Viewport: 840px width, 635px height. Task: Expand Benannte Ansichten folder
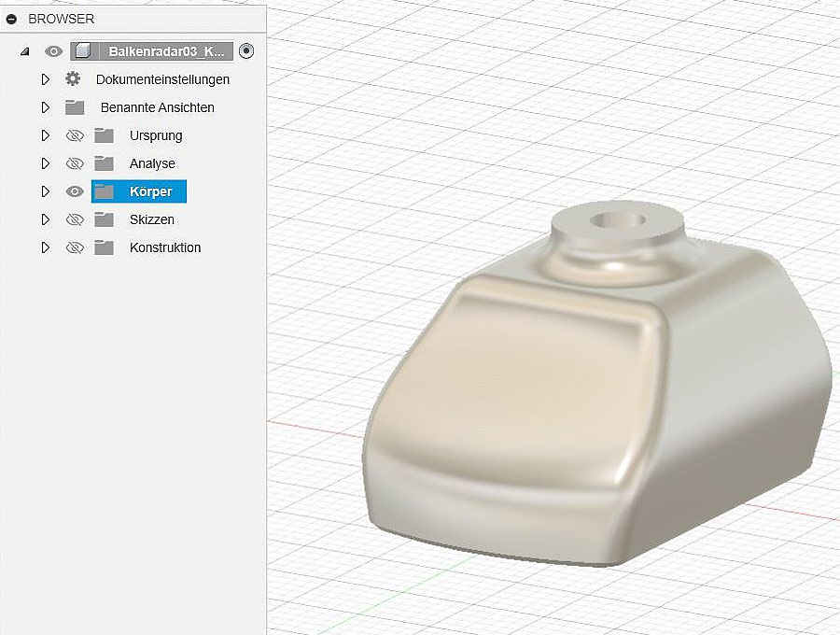tap(46, 107)
